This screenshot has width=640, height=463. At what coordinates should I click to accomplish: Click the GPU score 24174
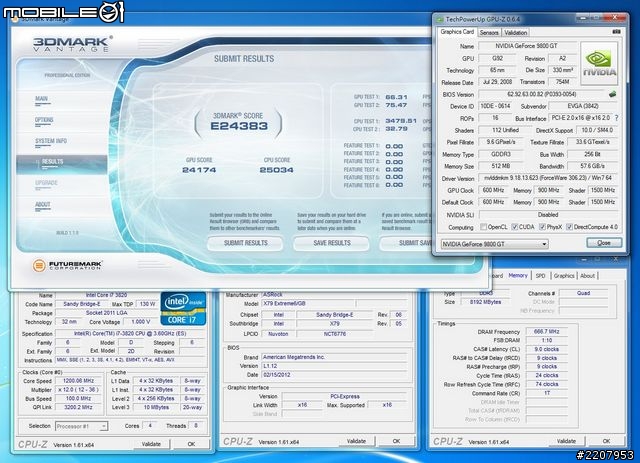tap(199, 170)
